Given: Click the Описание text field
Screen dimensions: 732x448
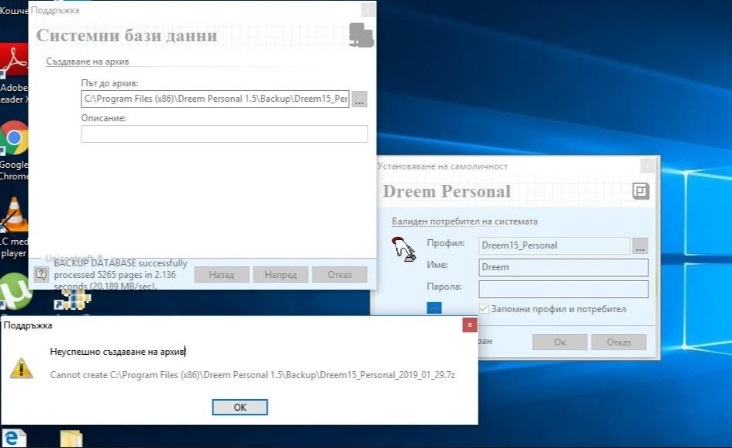Looking at the screenshot, I should [224, 134].
